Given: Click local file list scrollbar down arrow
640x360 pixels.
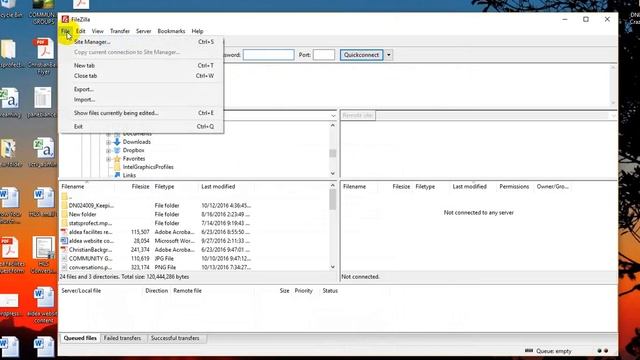Looking at the screenshot, I should (333, 267).
